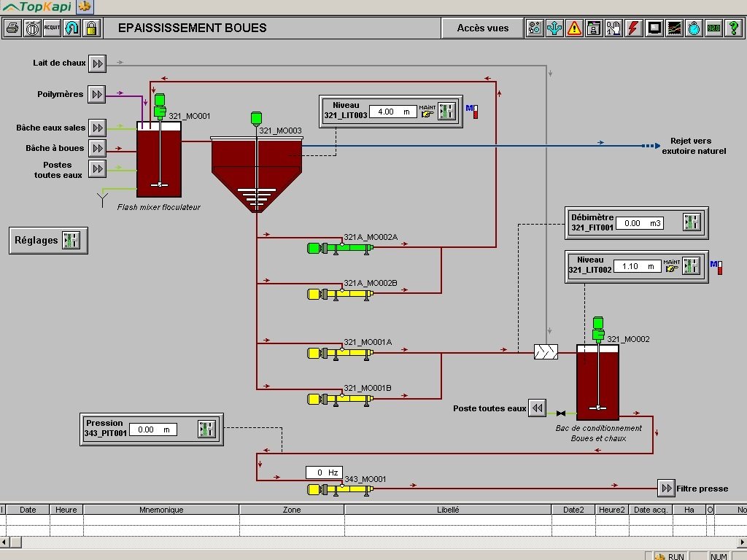Click the stopwatch timer icon
The height and width of the screenshot is (560, 747).
[694, 28]
